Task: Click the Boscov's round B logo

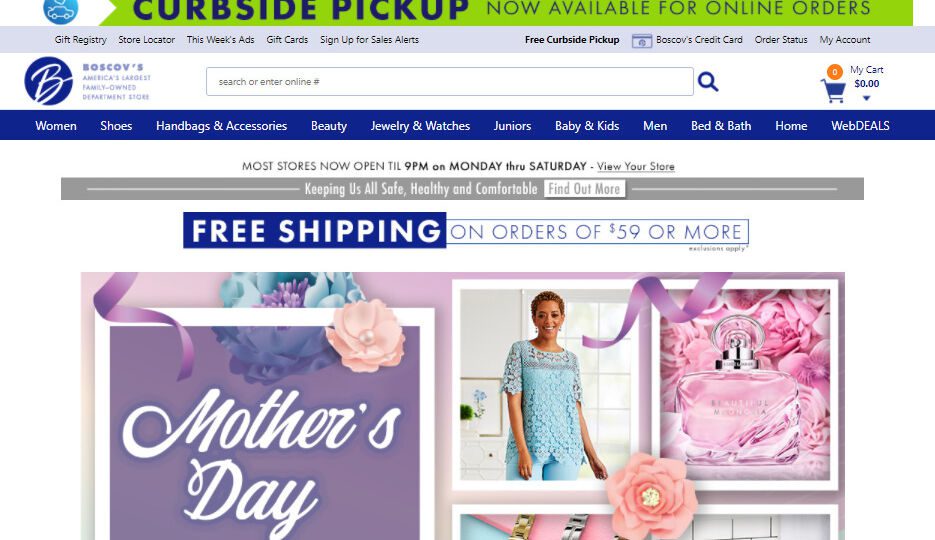Action: coord(48,81)
